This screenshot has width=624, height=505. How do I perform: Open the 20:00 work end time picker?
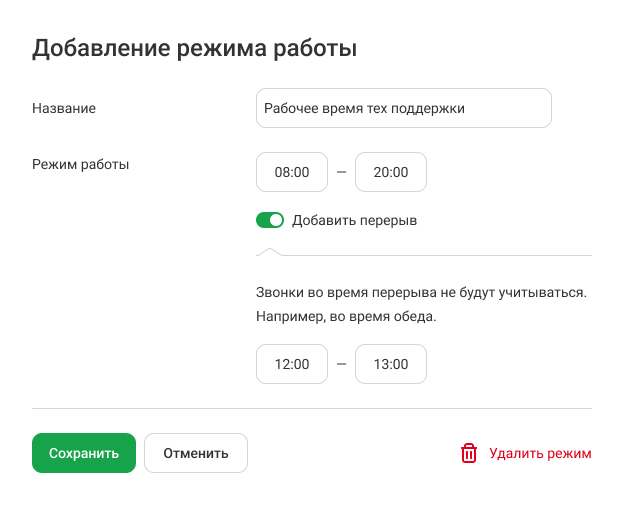coord(391,172)
